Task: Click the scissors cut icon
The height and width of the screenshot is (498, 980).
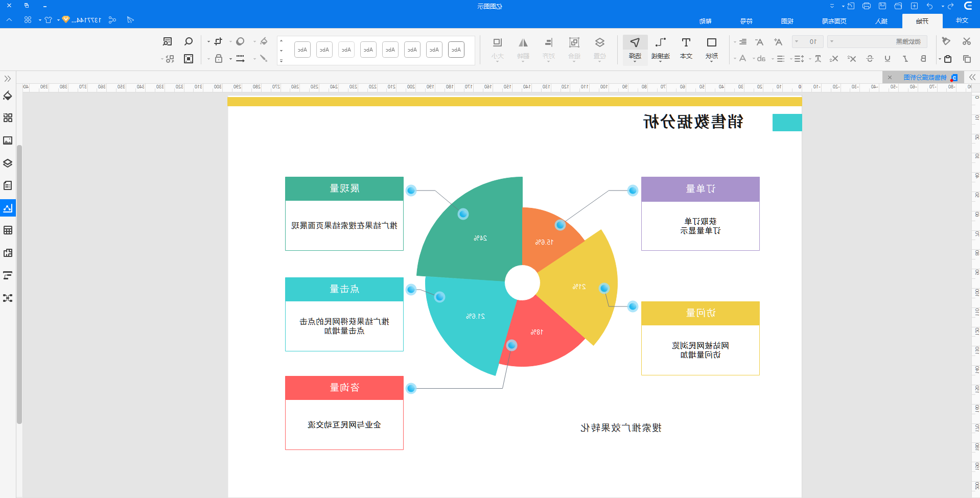Action: 966,41
